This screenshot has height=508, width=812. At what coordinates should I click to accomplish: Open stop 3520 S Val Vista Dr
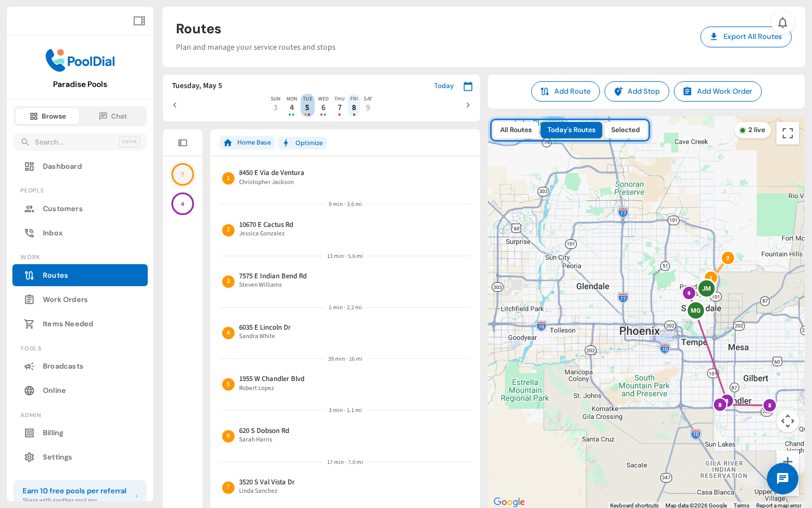(345, 487)
